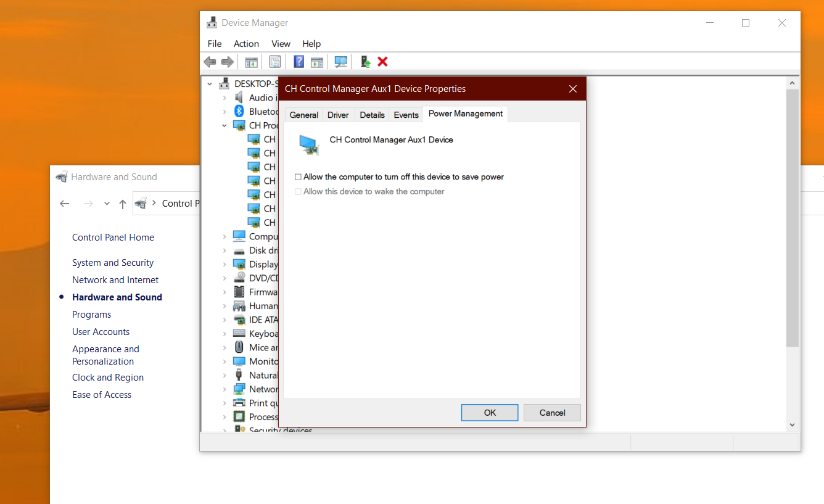
Task: Click the Device Manager vertical scrollbar thumb
Action: coord(793,218)
